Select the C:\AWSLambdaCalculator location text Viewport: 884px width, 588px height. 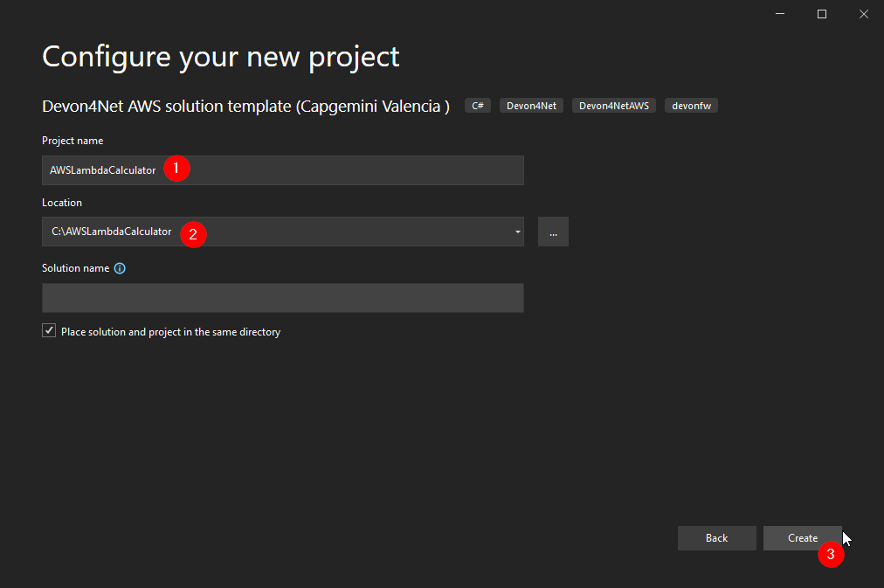(x=108, y=232)
